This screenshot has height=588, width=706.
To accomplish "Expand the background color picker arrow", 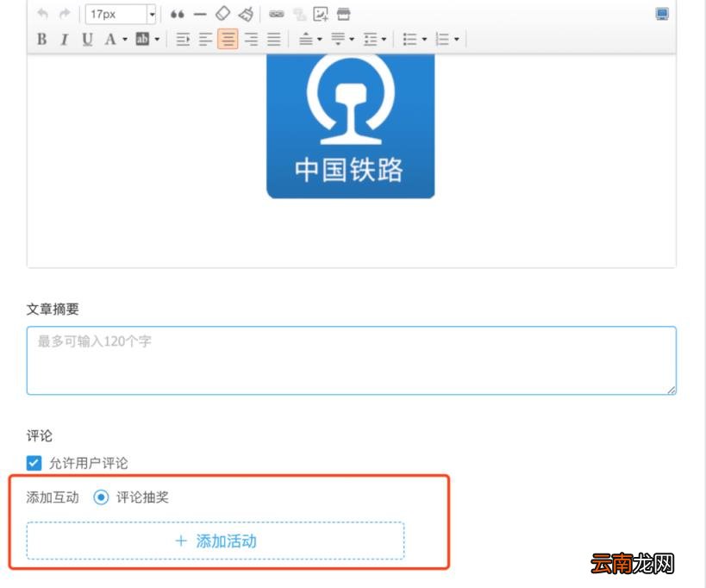I will [157, 39].
